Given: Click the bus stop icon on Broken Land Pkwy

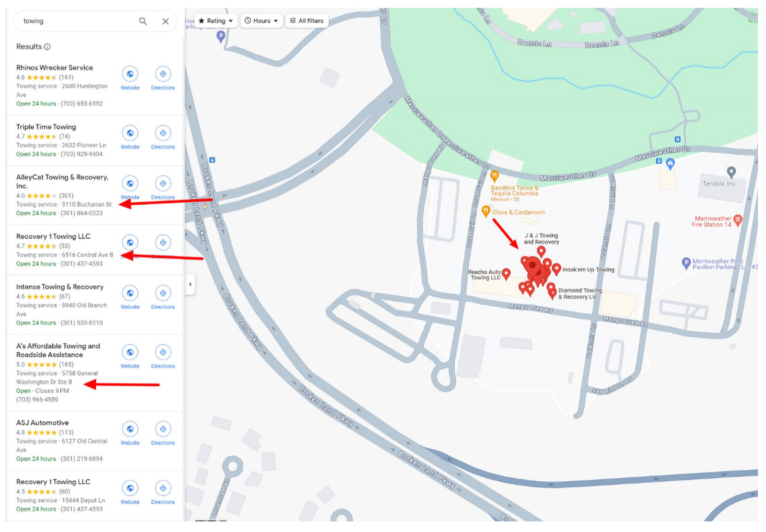Looking at the screenshot, I should pos(212,160).
